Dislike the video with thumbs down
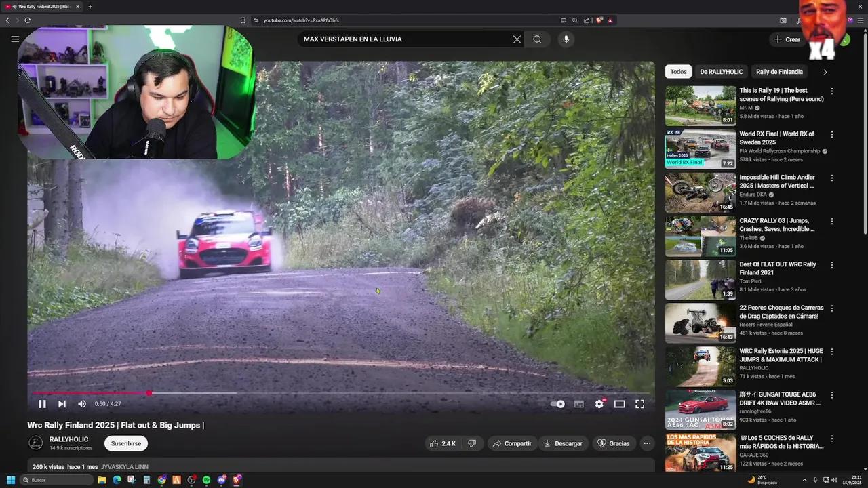This screenshot has height=488, width=868. pos(472,443)
